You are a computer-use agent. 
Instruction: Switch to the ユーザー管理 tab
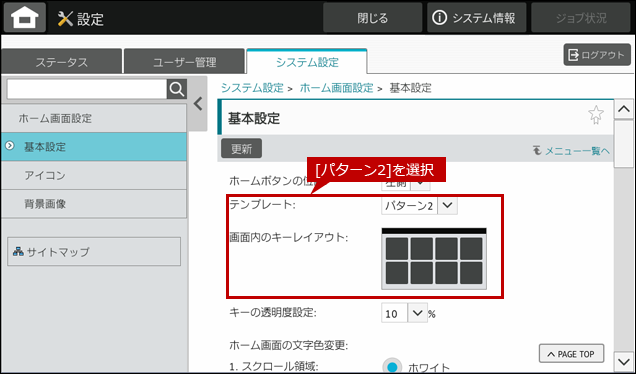tap(185, 62)
